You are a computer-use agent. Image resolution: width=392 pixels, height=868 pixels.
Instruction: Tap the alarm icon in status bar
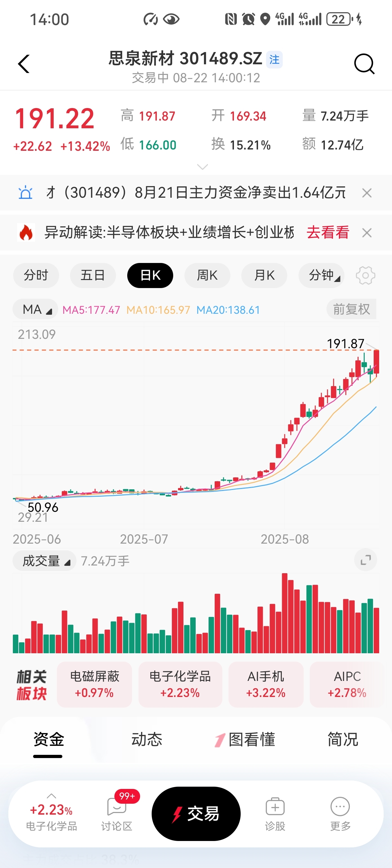click(249, 19)
